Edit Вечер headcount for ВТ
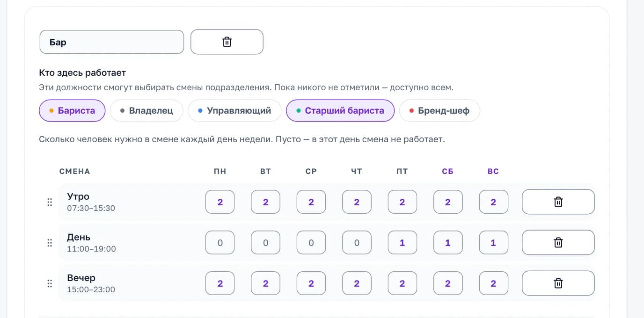The height and width of the screenshot is (318, 644). pyautogui.click(x=266, y=283)
